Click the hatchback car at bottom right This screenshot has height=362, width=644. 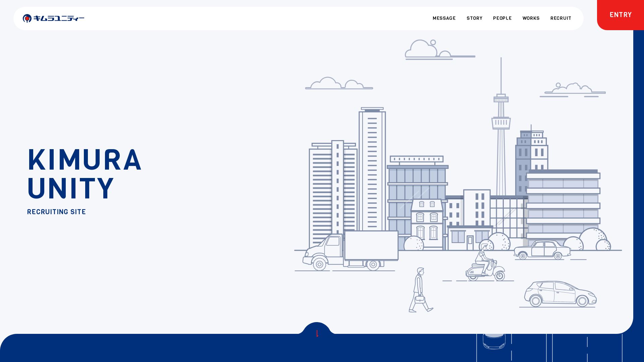pos(559,294)
